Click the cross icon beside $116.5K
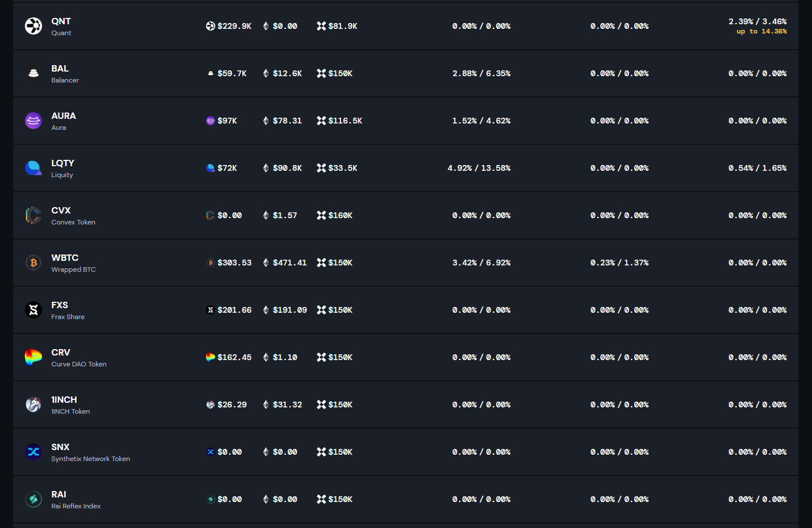The image size is (812, 528). (x=321, y=121)
